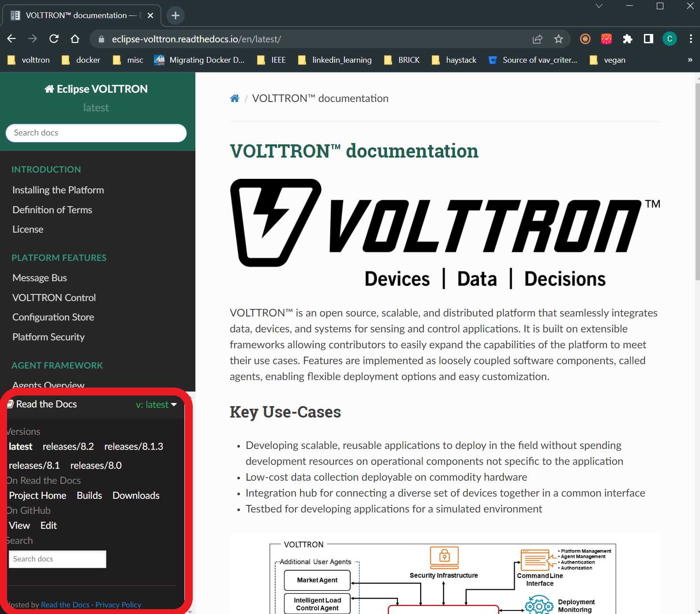View the page source on GitHub
This screenshot has height=614, width=700.
(x=19, y=526)
